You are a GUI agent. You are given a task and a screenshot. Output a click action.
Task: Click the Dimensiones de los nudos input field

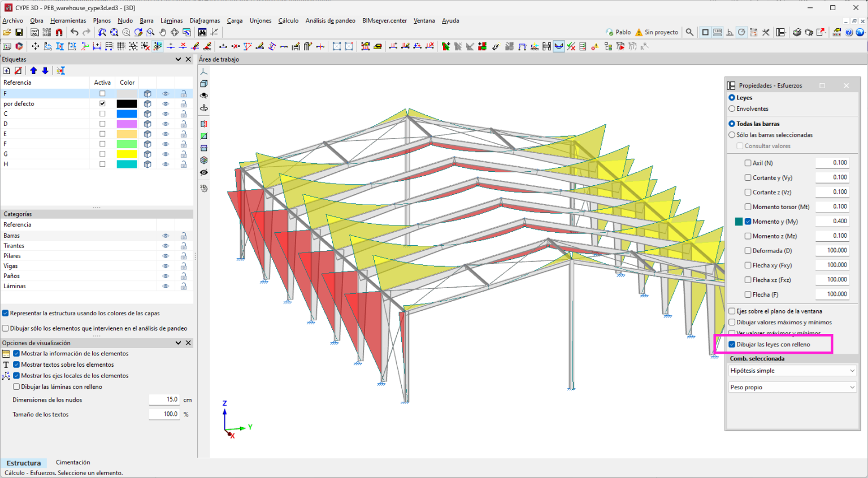[164, 400]
